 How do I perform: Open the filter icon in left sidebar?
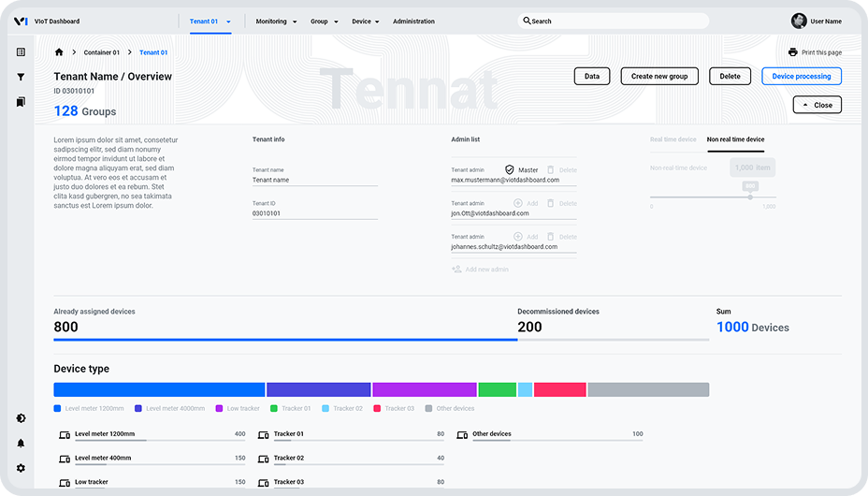point(21,78)
